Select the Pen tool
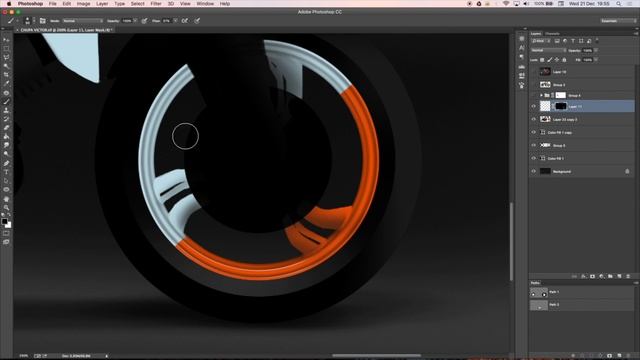 (x=6, y=163)
